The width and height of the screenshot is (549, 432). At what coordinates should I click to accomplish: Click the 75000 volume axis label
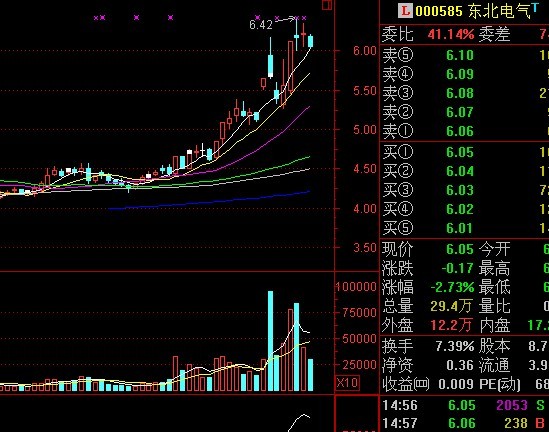click(x=359, y=313)
